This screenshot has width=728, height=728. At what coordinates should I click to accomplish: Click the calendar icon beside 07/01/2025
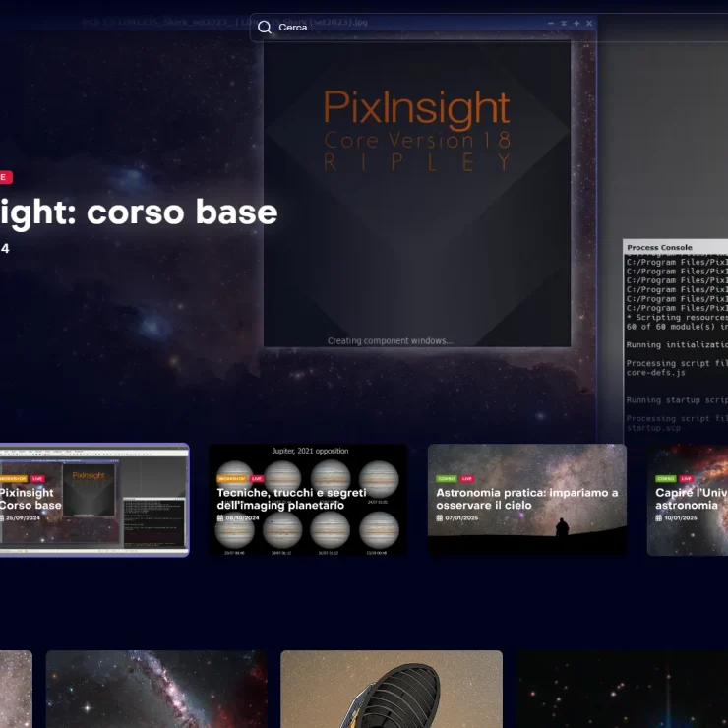pos(439,517)
